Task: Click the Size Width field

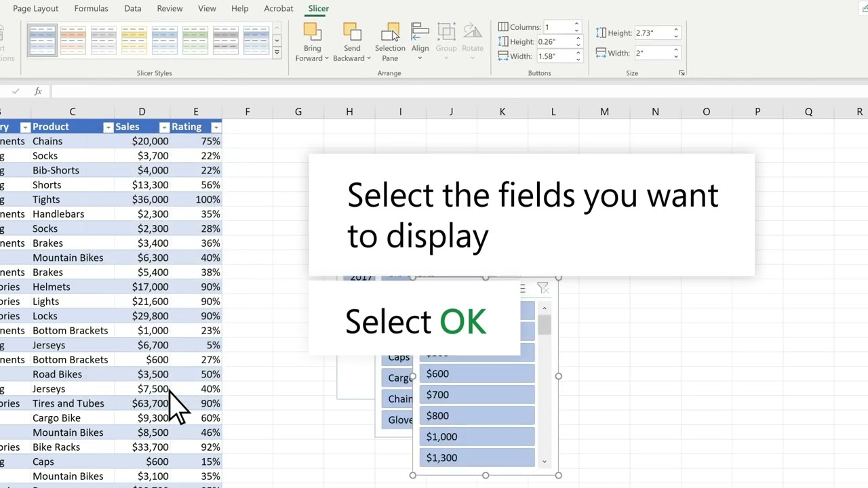Action: [652, 53]
